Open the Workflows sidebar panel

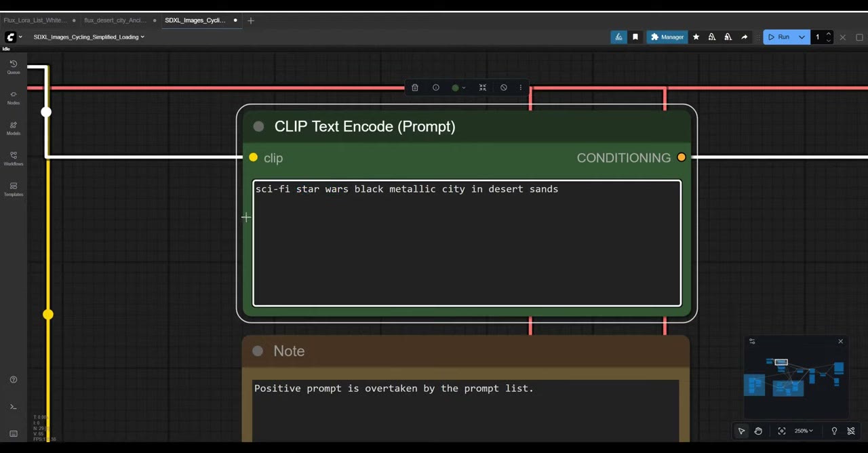[14, 159]
